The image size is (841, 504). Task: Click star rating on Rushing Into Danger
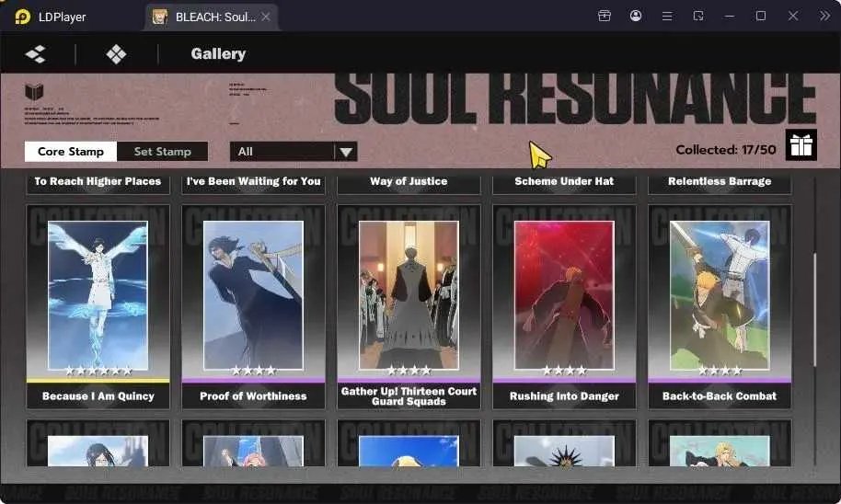564,371
